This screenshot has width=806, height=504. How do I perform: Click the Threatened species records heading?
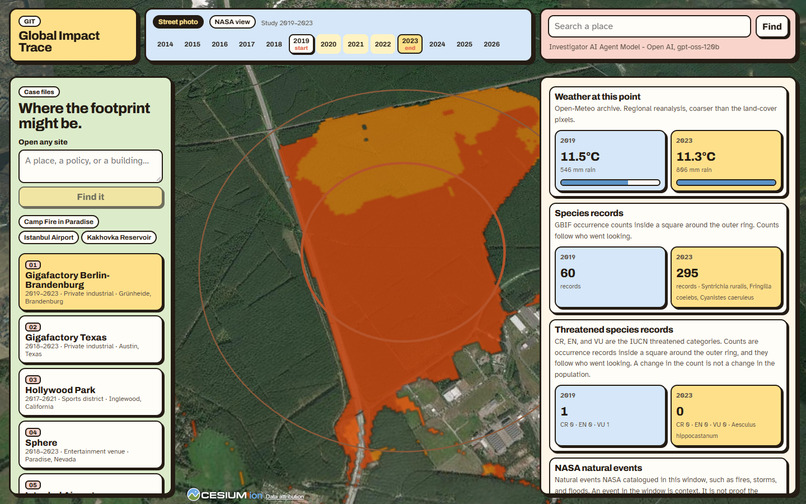point(614,330)
